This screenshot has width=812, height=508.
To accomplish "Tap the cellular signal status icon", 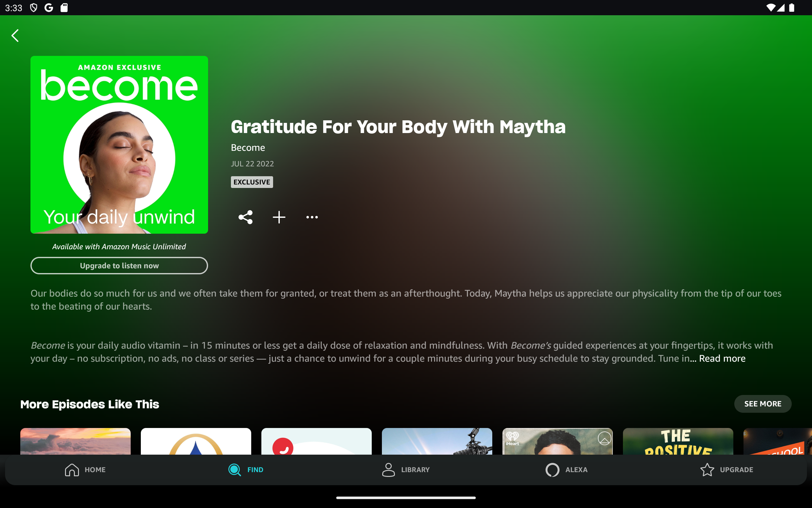I will point(781,8).
